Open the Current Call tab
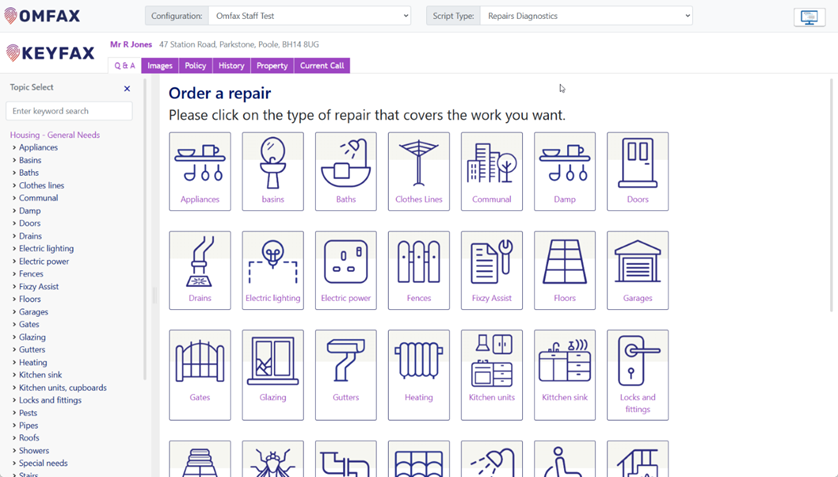Screen dimensions: 838x477 [x=322, y=66]
